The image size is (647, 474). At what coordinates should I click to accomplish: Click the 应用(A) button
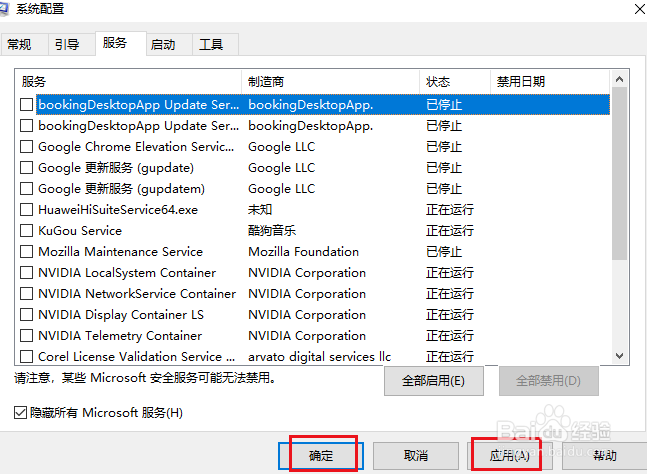click(x=510, y=456)
